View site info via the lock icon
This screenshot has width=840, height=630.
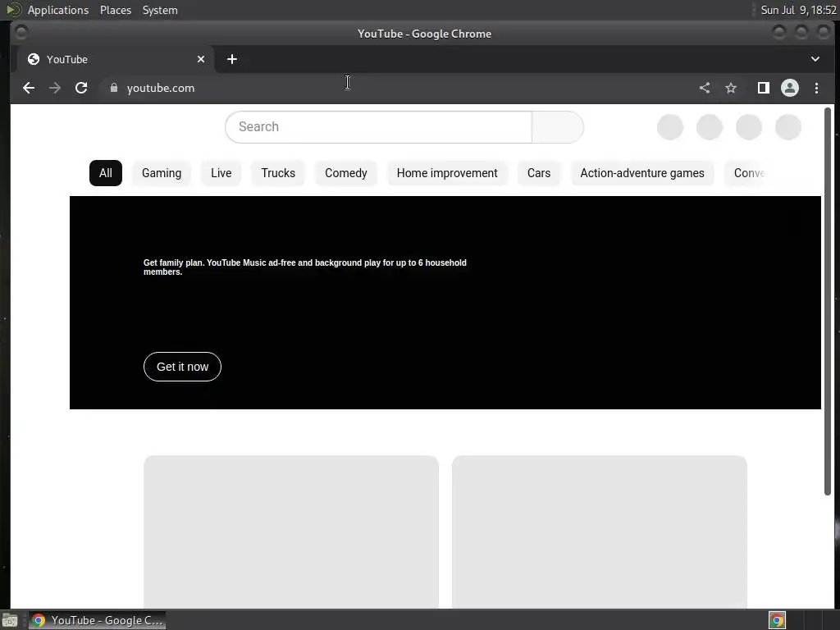(x=113, y=88)
